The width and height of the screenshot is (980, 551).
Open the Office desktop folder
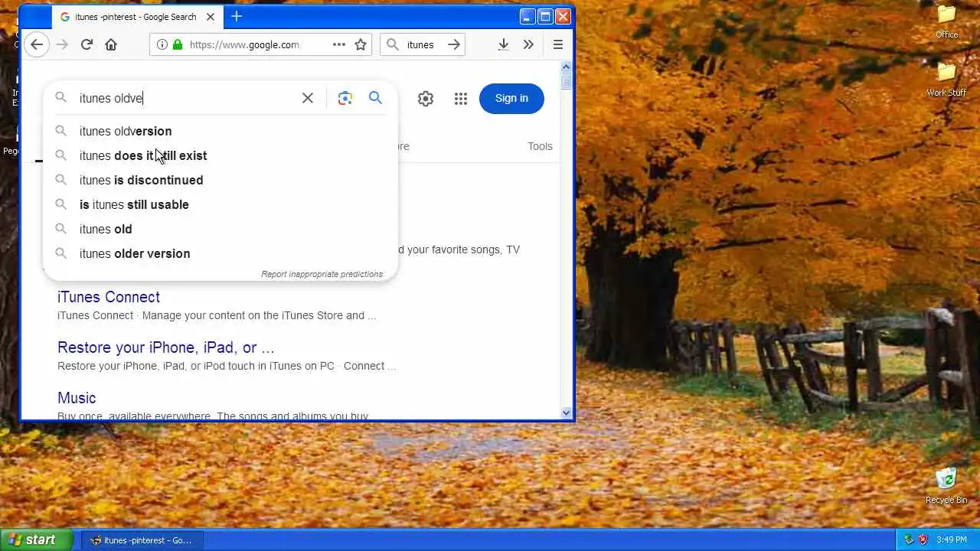tap(947, 21)
